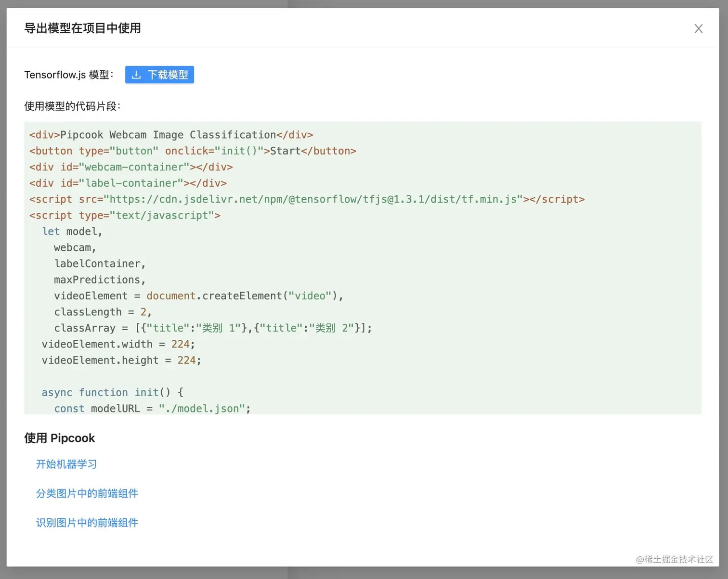Click the 'let model,' code line
728x579 pixels.
pos(72,232)
